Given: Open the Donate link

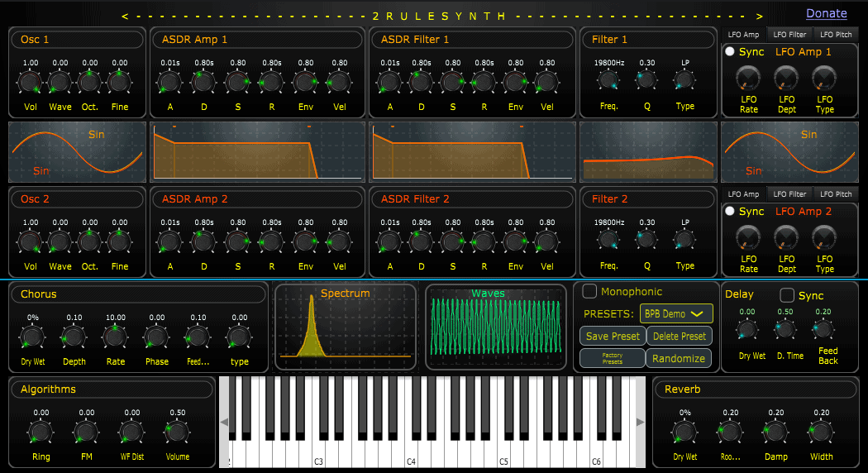Looking at the screenshot, I should pyautogui.click(x=827, y=13).
